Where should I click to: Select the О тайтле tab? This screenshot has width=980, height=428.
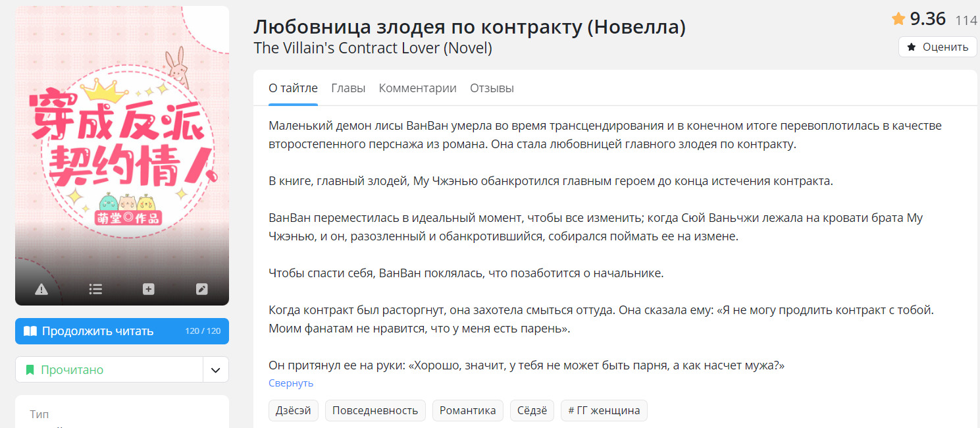click(293, 88)
